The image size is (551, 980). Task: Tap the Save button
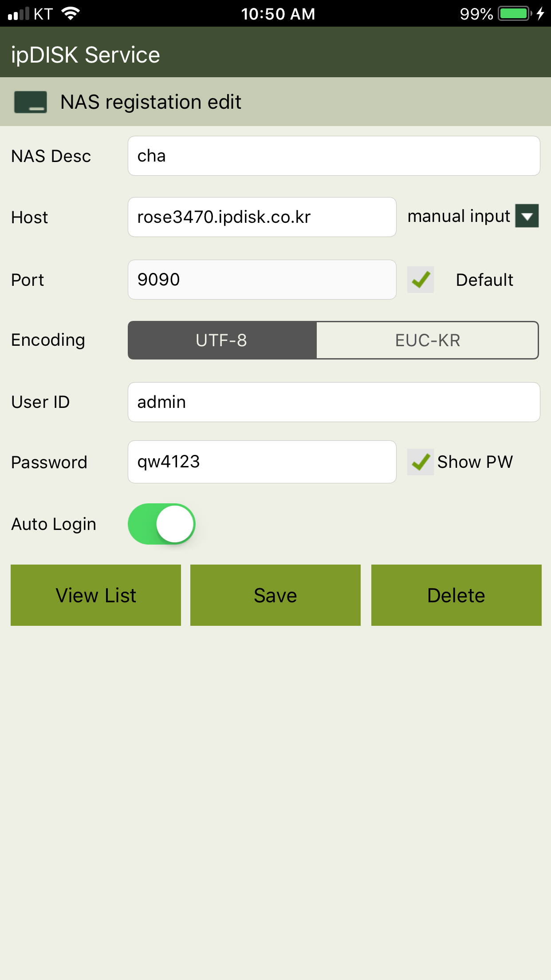(x=275, y=595)
